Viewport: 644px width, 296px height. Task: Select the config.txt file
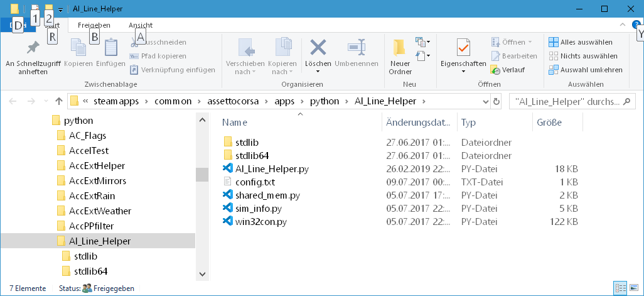[x=255, y=182]
